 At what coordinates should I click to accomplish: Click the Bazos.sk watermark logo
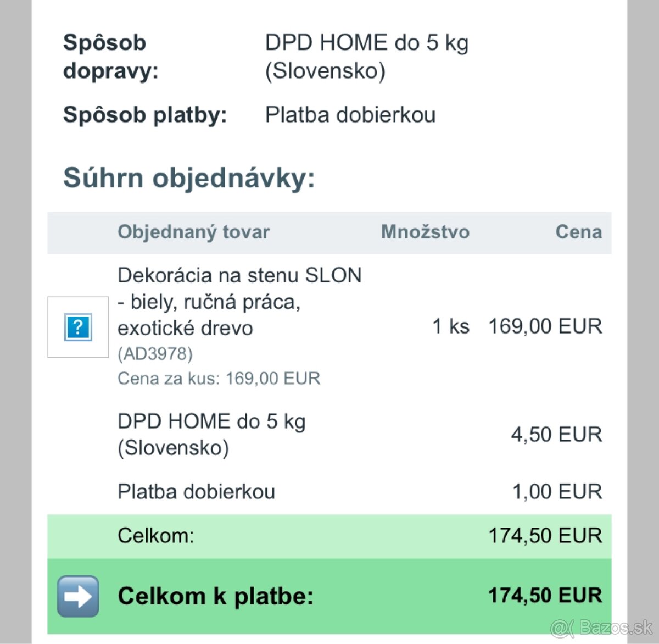click(602, 627)
